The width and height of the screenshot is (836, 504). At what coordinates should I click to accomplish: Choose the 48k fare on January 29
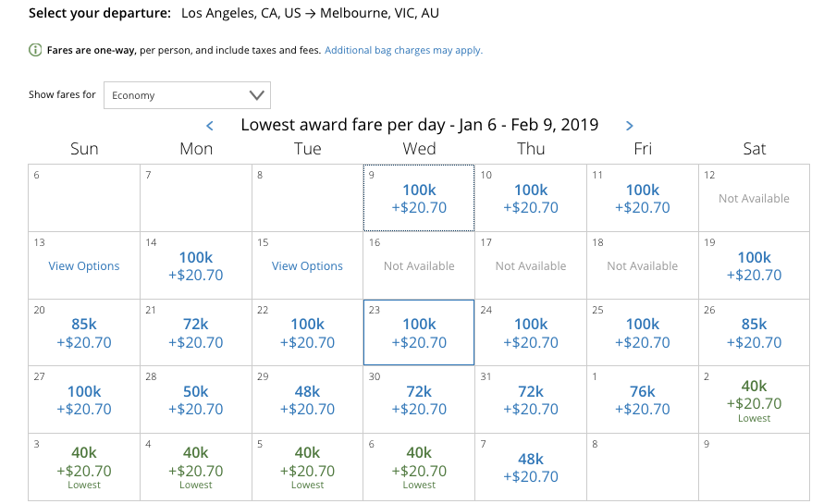click(x=307, y=400)
